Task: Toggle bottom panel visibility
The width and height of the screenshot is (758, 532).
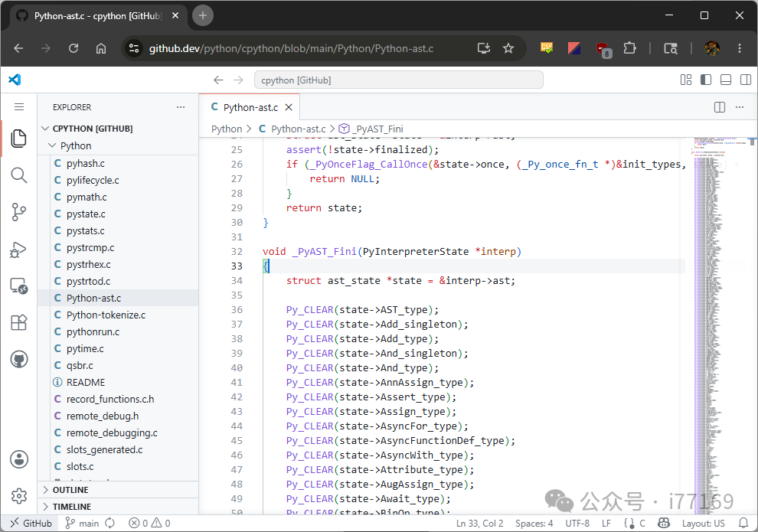Action: 726,80
